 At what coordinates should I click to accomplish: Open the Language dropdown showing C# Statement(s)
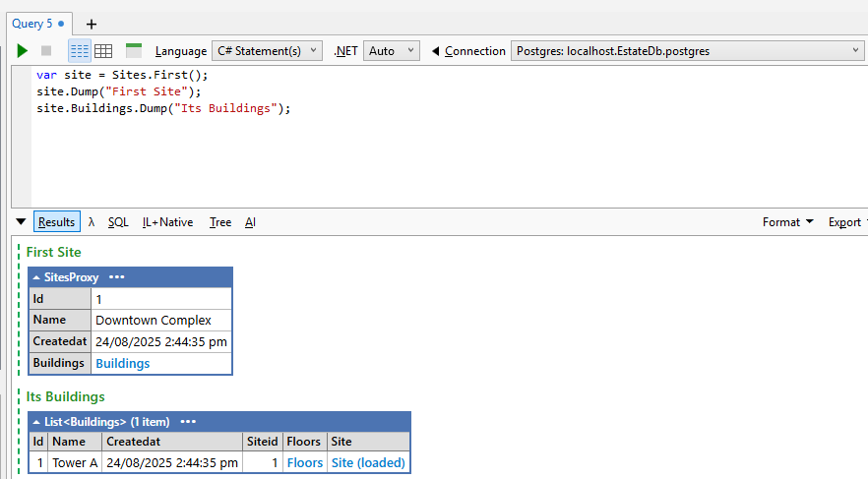click(x=266, y=51)
